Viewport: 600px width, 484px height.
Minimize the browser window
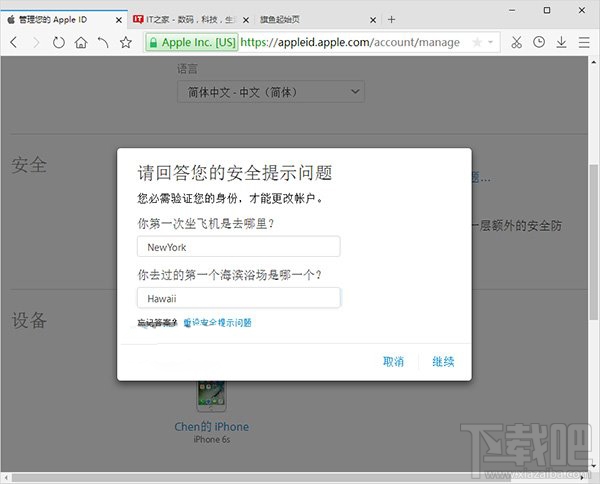click(x=512, y=11)
